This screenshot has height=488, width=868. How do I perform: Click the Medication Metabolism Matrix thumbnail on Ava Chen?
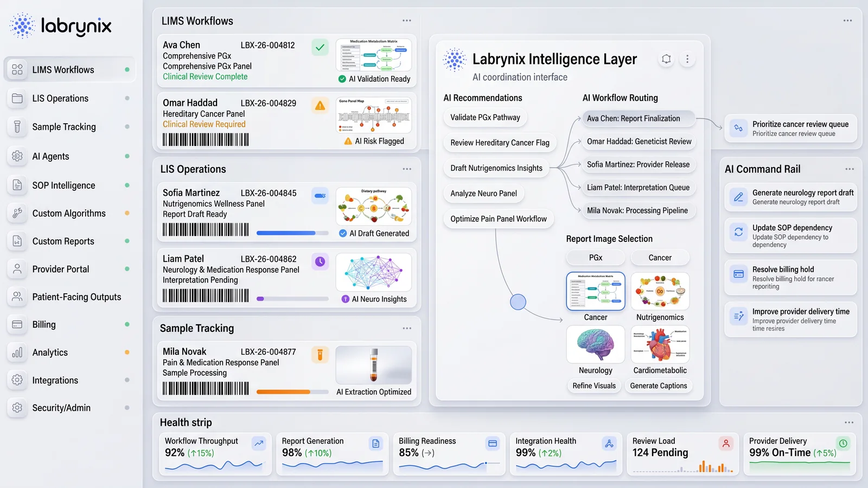pos(374,55)
